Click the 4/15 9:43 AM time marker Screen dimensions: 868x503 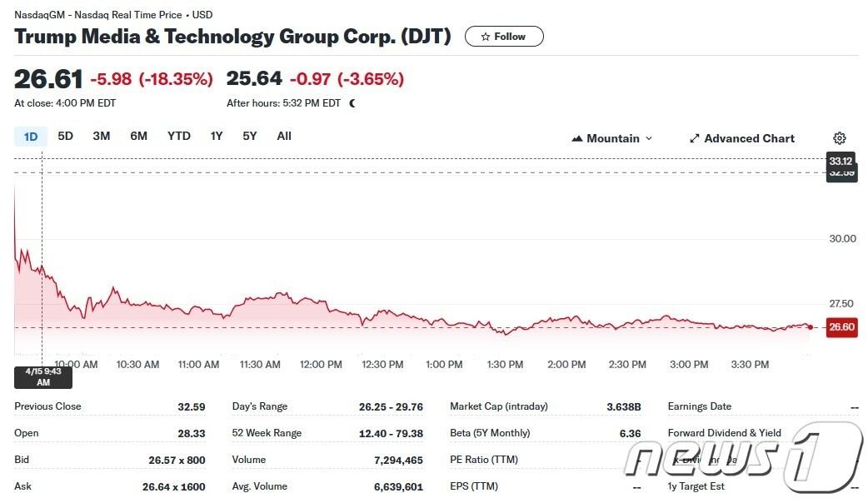(43, 377)
